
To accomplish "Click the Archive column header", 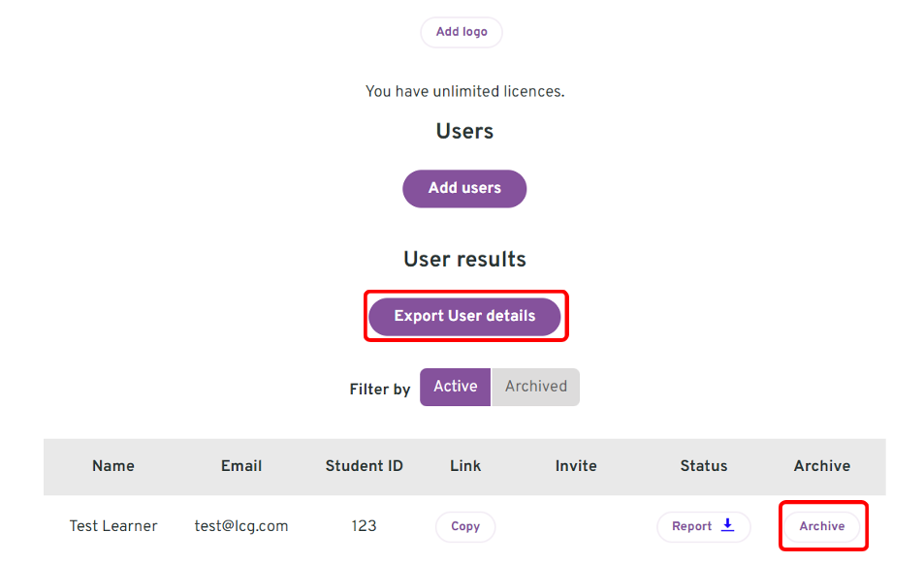I will click(x=822, y=466).
